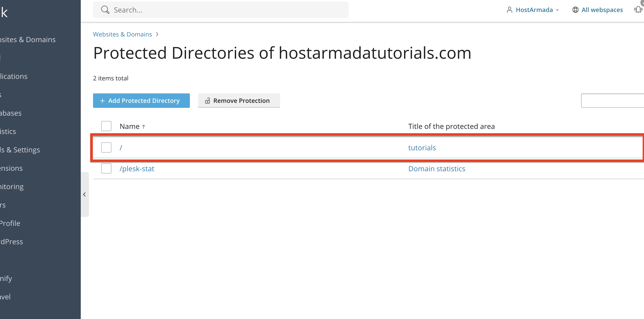Open the / protected directory link
644x319 pixels.
[121, 148]
